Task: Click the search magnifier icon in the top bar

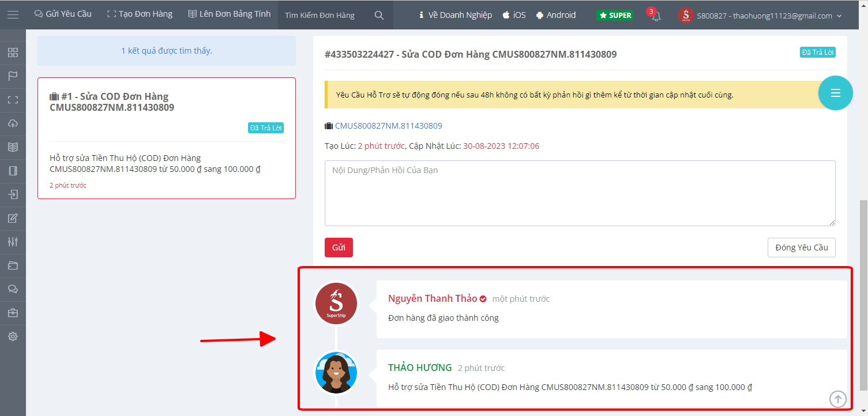Action: [379, 16]
